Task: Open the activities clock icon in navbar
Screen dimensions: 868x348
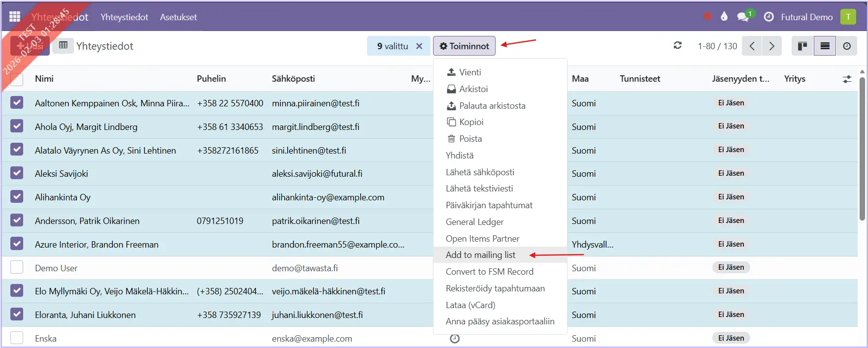Action: click(x=768, y=17)
